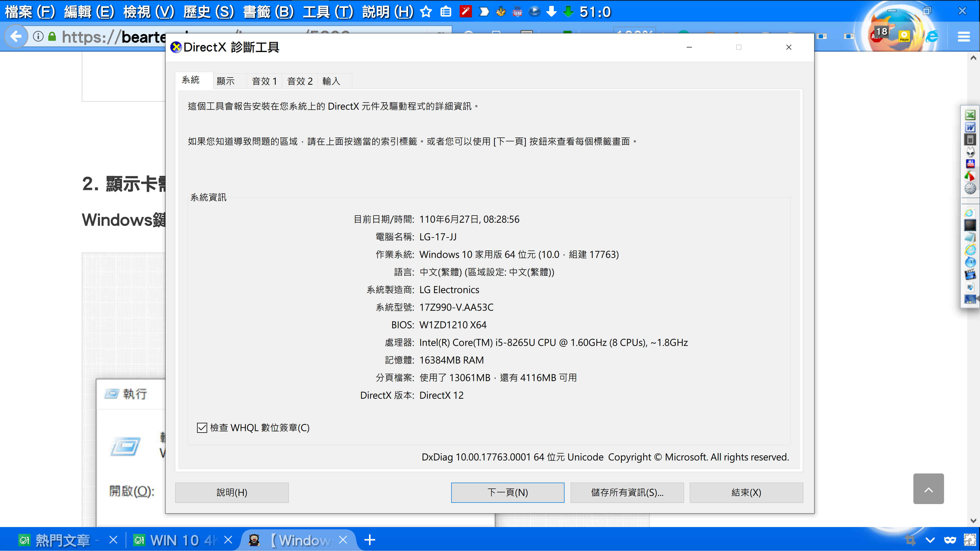The image size is (980, 551).
Task: Click the green padlock security icon
Action: pyautogui.click(x=52, y=36)
